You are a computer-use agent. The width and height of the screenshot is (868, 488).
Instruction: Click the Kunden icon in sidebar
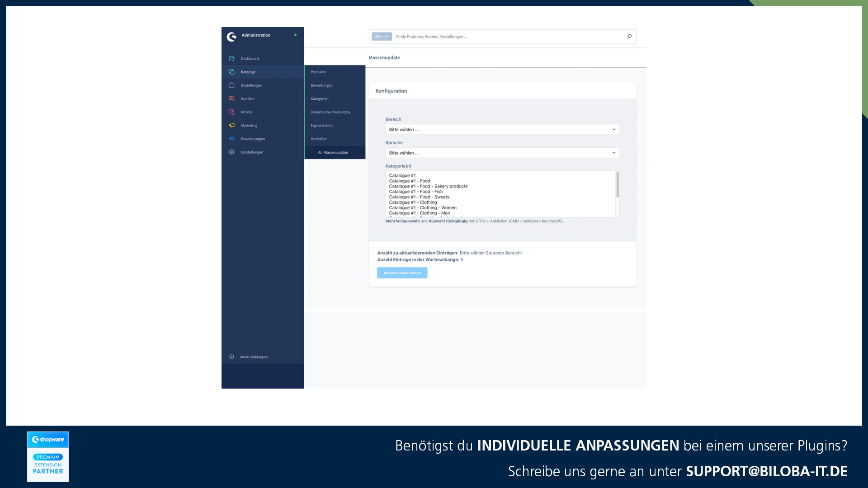(231, 99)
